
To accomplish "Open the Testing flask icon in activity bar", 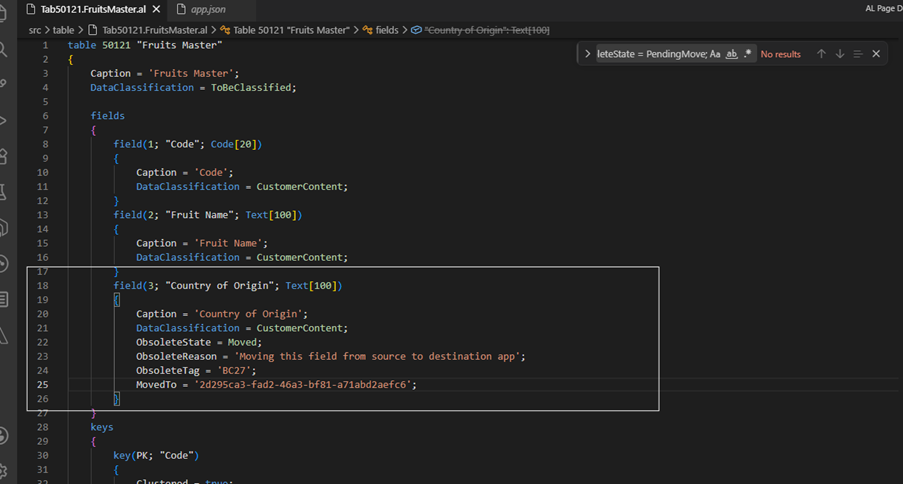I will pos(3,192).
